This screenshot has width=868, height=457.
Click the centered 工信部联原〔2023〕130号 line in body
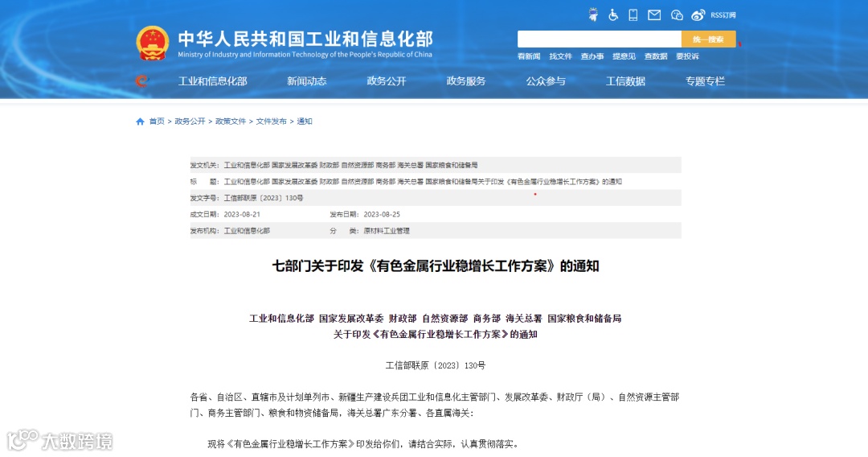coord(435,365)
